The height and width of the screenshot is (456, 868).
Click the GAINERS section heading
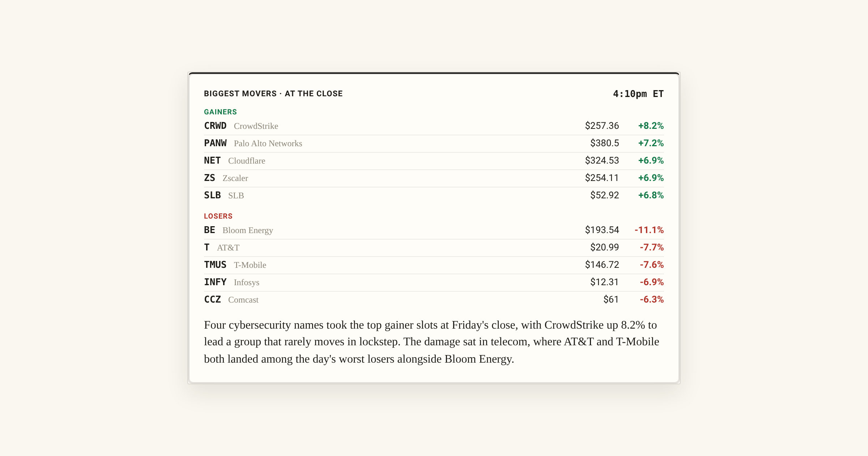click(x=220, y=112)
